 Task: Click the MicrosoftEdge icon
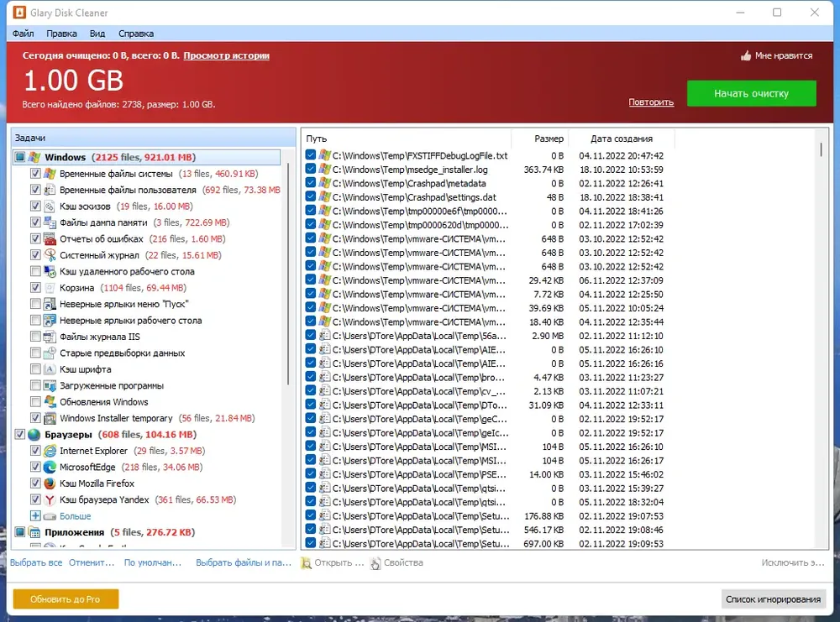pyautogui.click(x=50, y=467)
